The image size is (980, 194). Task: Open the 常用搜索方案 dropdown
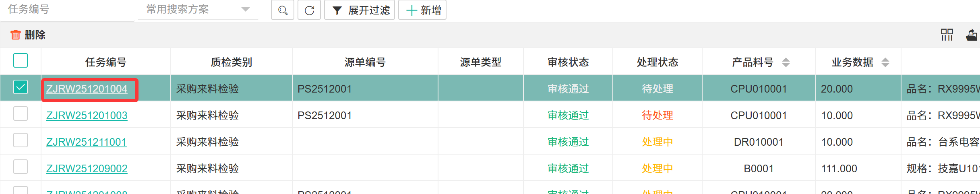tap(198, 9)
